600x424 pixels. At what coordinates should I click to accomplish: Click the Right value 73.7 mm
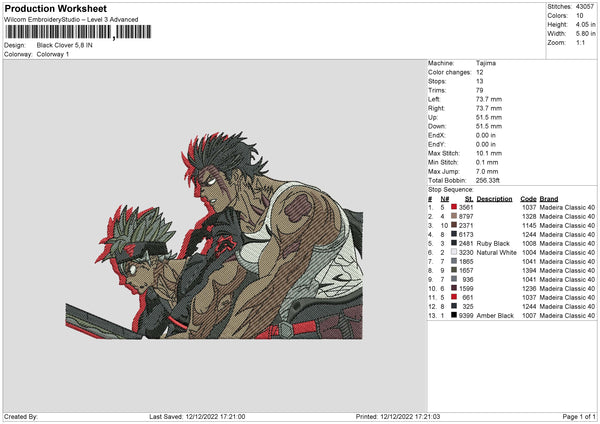pos(489,108)
